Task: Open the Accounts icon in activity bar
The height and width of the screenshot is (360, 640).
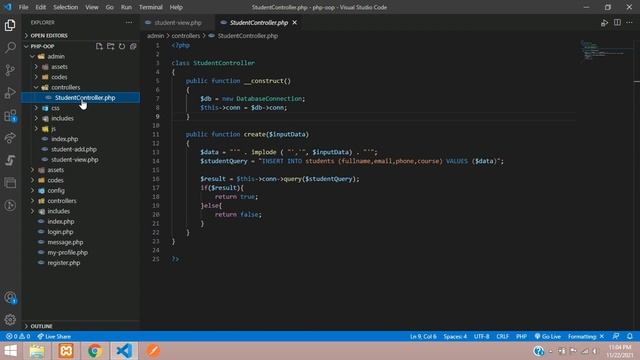Action: tap(10, 298)
